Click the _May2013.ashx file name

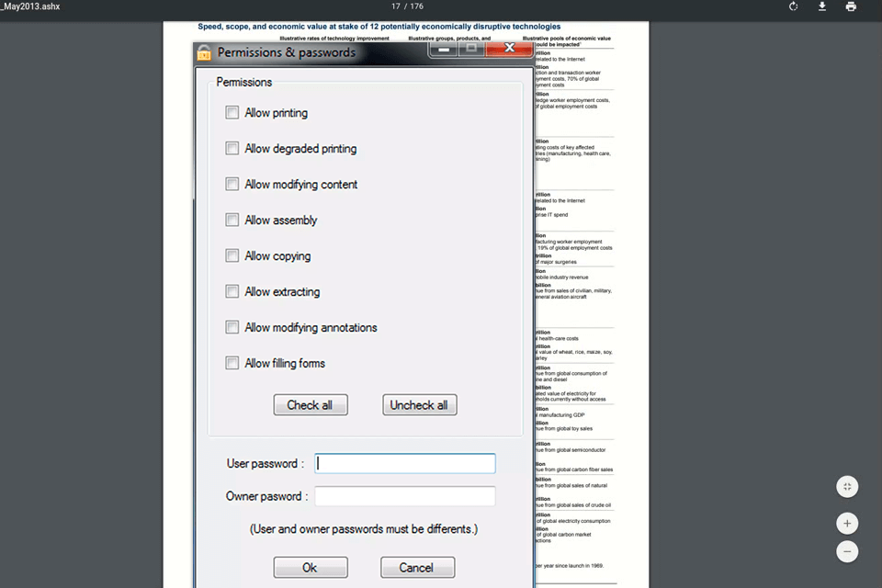coord(29,6)
